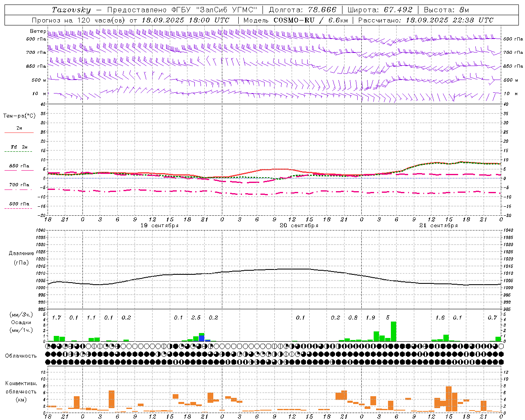Click the latitude value Широта: 67.492
The height and width of the screenshot is (420, 525).
(380, 10)
